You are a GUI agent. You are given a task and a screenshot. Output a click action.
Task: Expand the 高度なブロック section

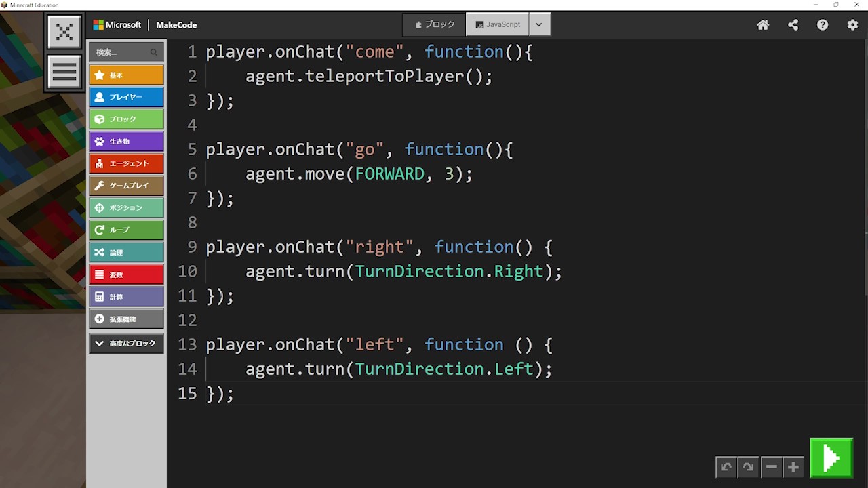click(x=126, y=344)
